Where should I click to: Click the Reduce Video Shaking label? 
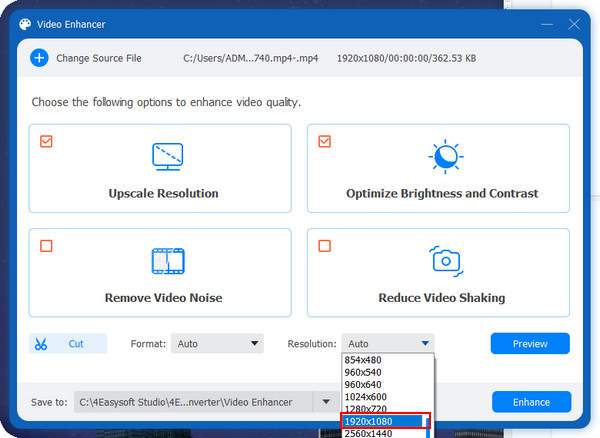(442, 298)
